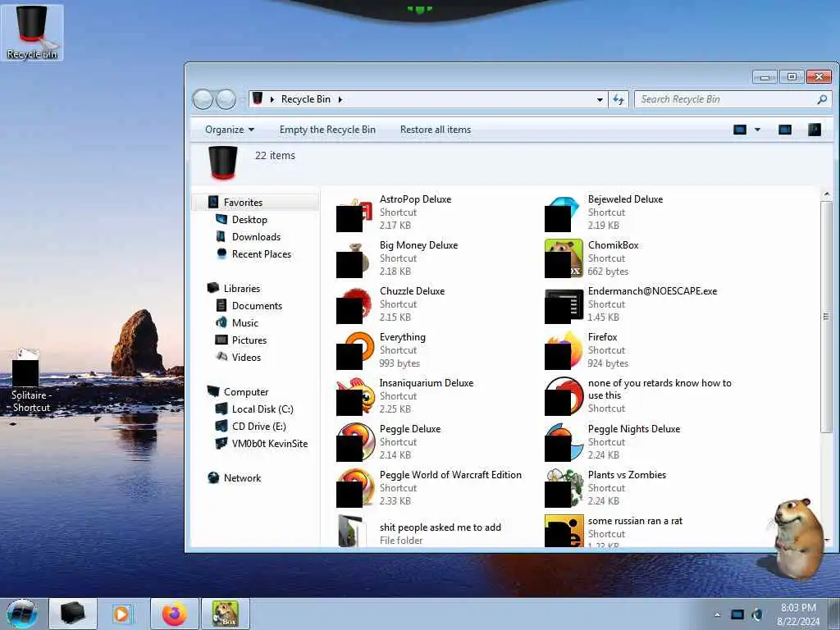This screenshot has width=840, height=630.
Task: Select the Bejeweled Deluxe shortcut icon
Action: (564, 212)
